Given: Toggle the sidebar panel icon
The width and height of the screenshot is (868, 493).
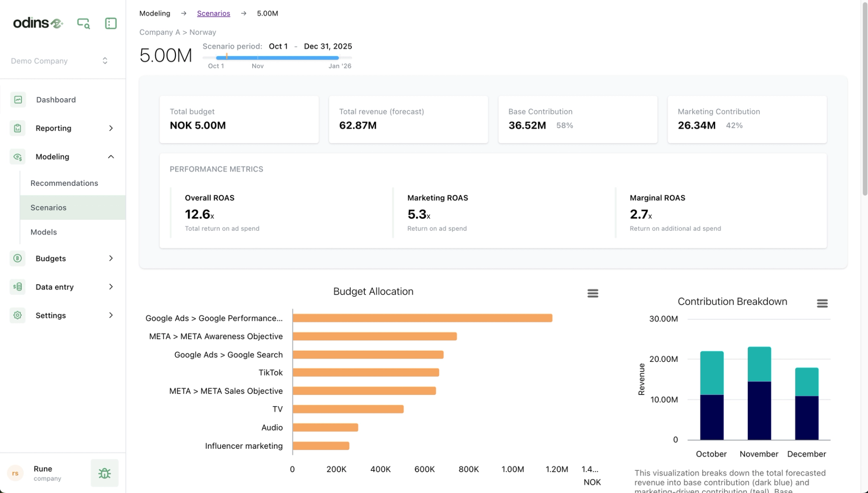Looking at the screenshot, I should point(111,23).
